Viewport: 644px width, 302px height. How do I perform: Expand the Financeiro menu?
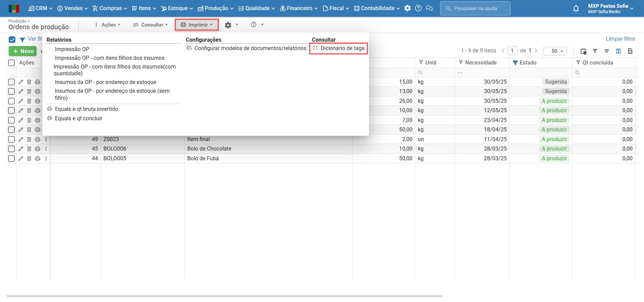tap(299, 8)
